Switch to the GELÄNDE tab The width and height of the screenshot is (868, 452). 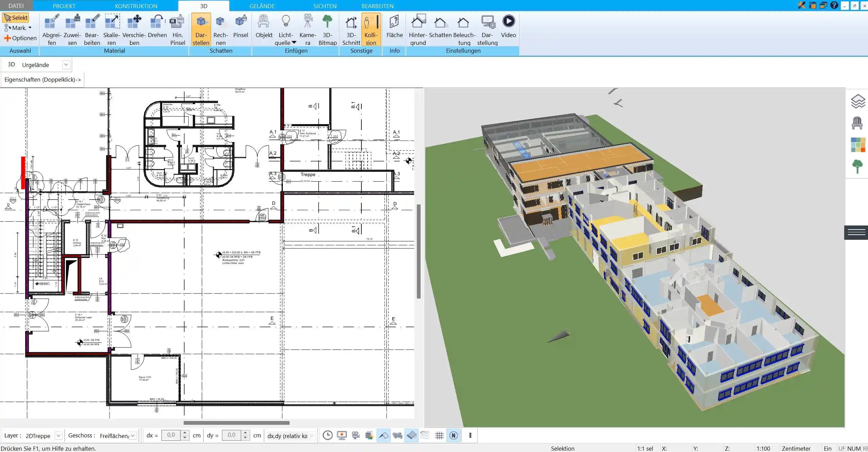click(x=262, y=6)
